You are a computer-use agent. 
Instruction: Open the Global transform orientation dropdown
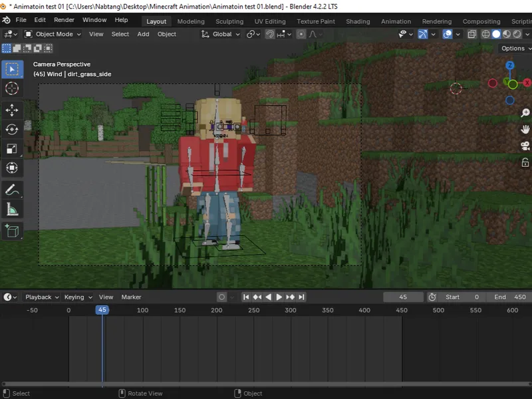[x=221, y=34]
